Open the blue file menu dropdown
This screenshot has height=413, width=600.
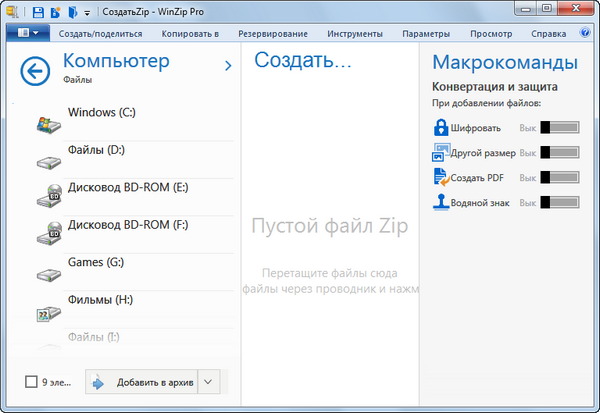pos(27,33)
